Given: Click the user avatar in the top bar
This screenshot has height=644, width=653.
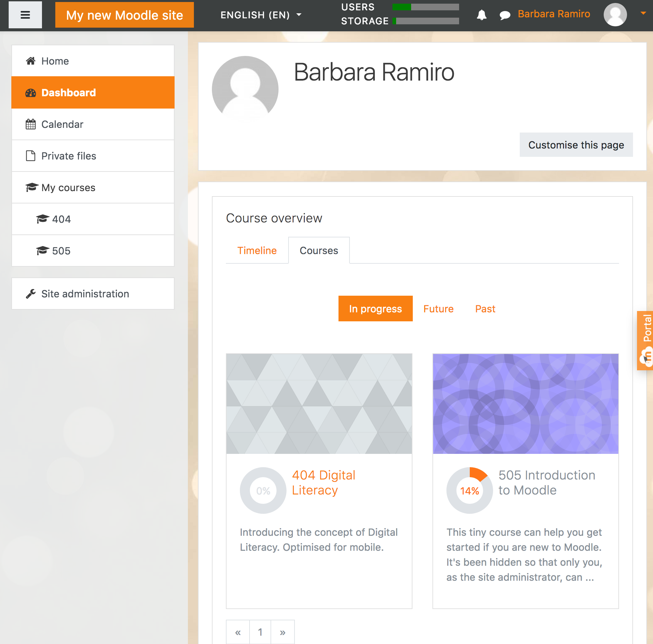Looking at the screenshot, I should (615, 15).
